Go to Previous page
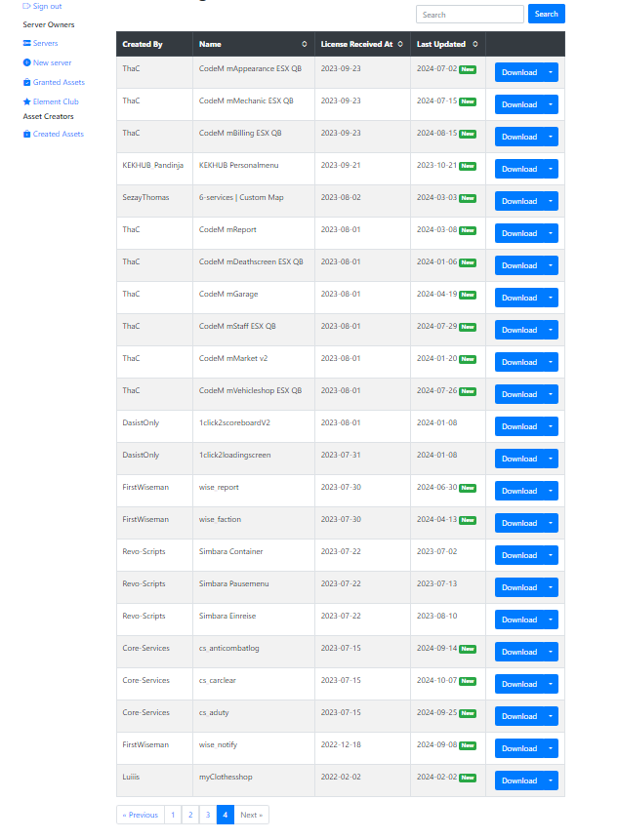The width and height of the screenshot is (618, 840). tap(141, 815)
